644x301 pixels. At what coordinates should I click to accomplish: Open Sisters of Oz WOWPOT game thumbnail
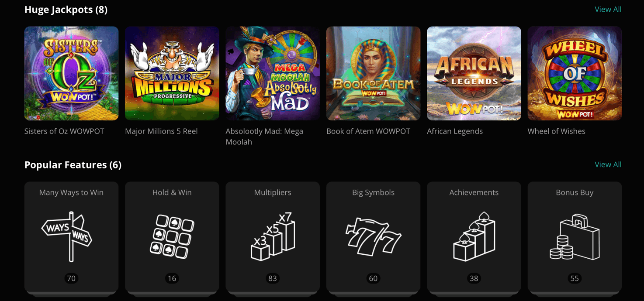[71, 73]
